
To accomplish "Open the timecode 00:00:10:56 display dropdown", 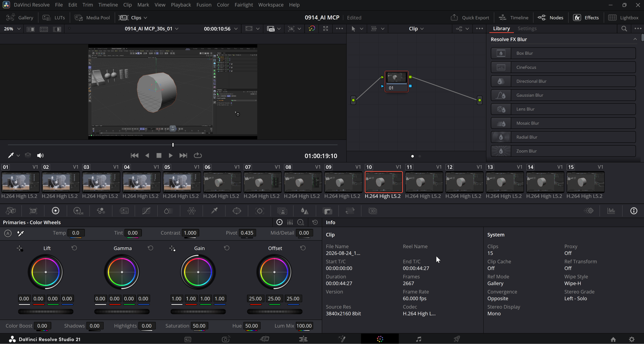I will (x=221, y=29).
